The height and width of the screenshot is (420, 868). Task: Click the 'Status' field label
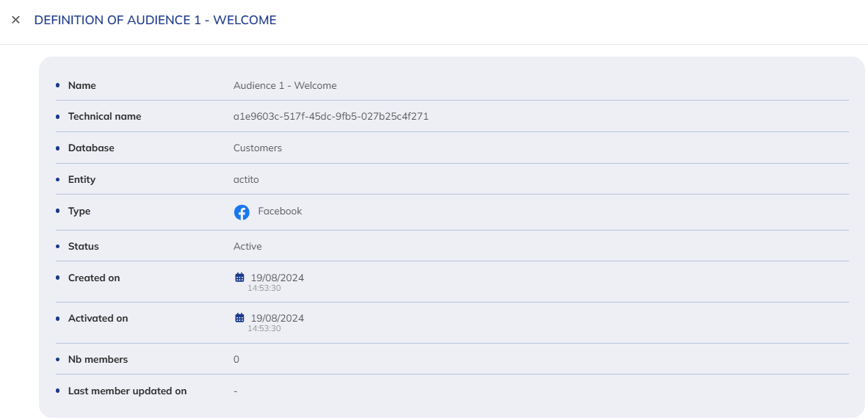pyautogui.click(x=84, y=247)
